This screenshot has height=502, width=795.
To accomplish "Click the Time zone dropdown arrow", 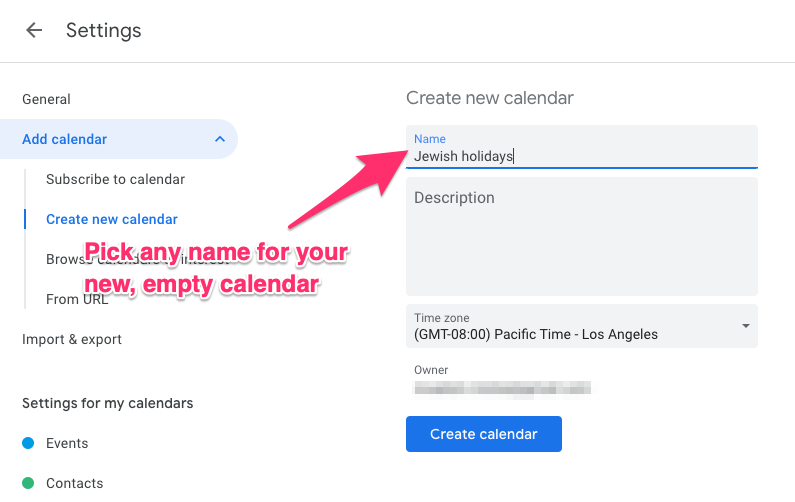I will tap(745, 326).
